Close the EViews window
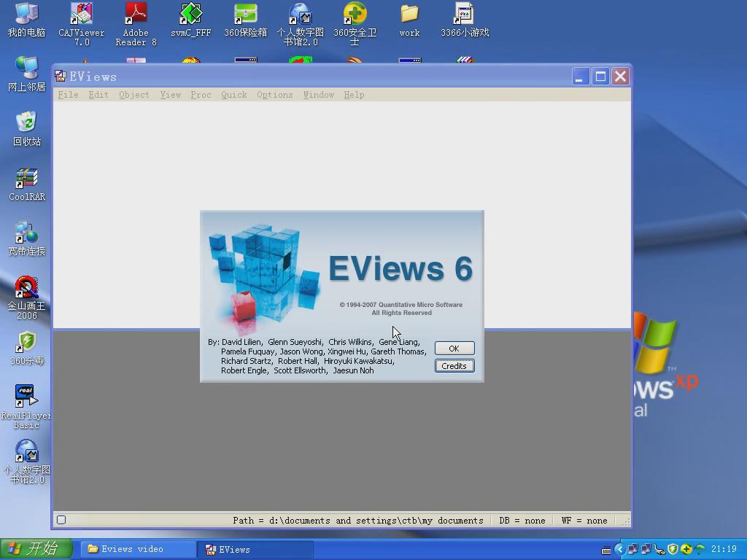This screenshot has width=747, height=560. tap(620, 76)
